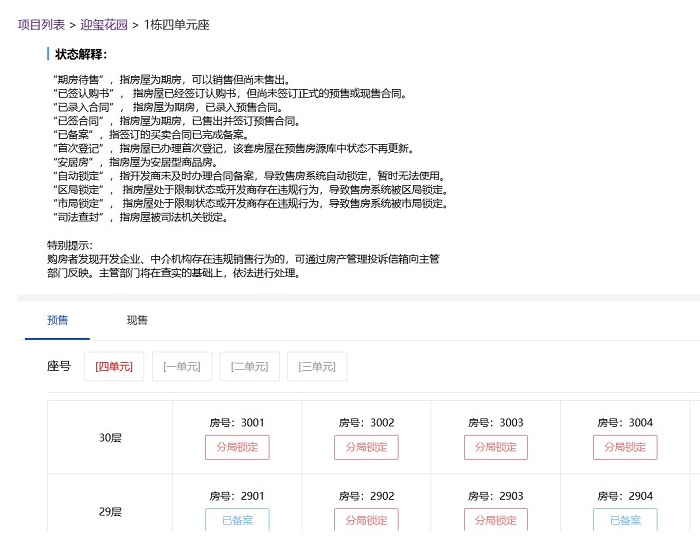Switch to the 现售 tab
This screenshot has height=541, width=700.
click(137, 320)
